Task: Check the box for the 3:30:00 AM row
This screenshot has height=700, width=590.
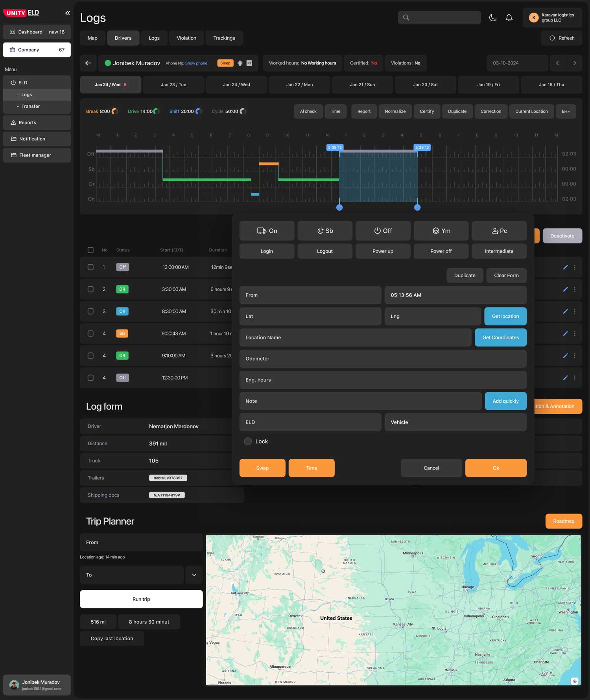Action: tap(90, 289)
